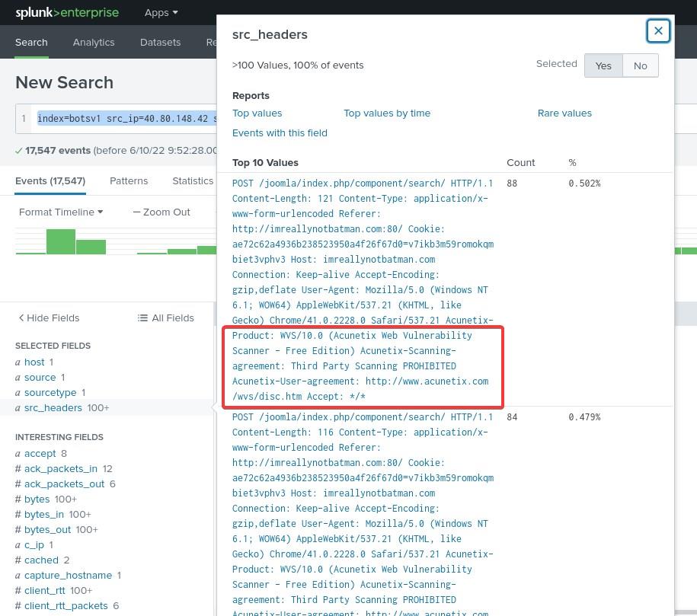Click the count 84 value
Image resolution: width=697 pixels, height=616 pixels.
click(x=512, y=417)
